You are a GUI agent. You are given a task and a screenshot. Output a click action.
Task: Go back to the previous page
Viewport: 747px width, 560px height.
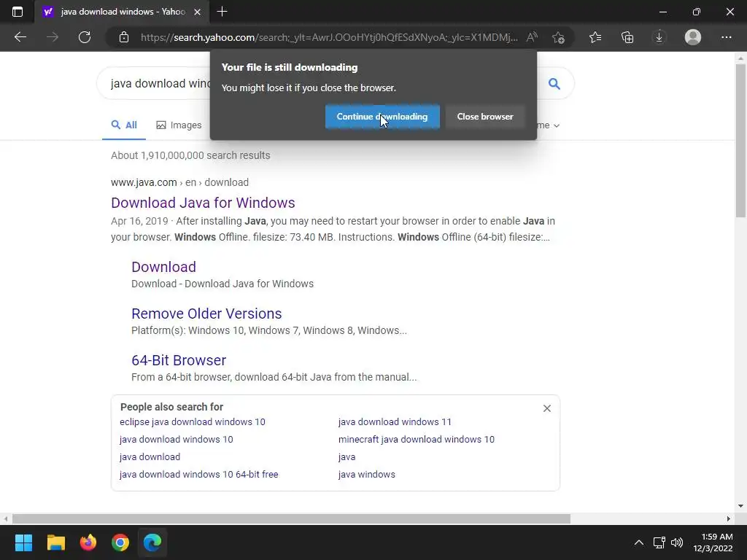pos(20,37)
